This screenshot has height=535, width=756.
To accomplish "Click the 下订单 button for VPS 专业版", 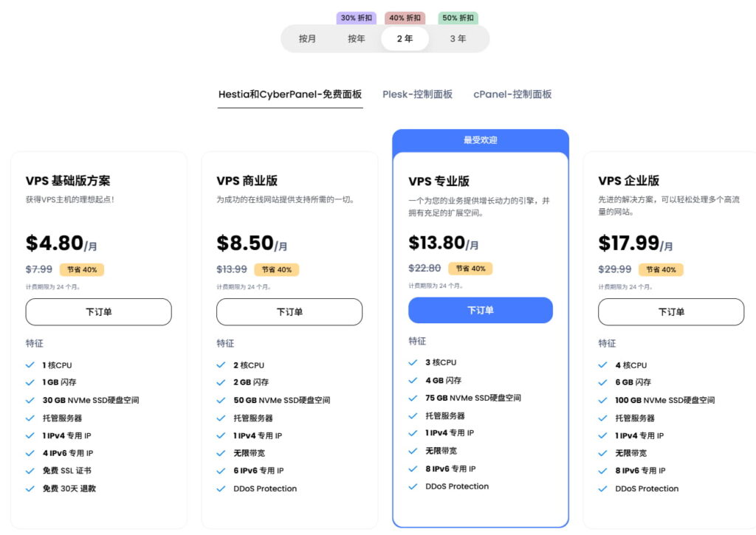I will [480, 310].
